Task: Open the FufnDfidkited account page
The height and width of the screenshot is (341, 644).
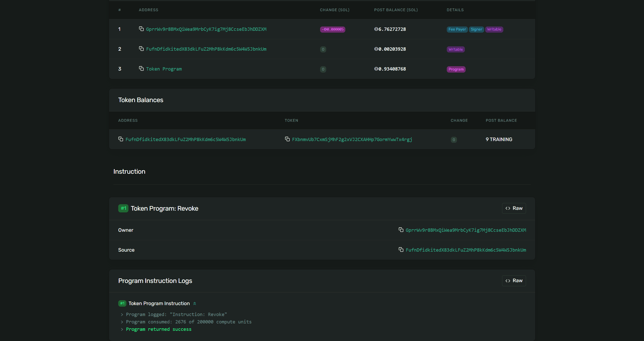Action: 206,49
